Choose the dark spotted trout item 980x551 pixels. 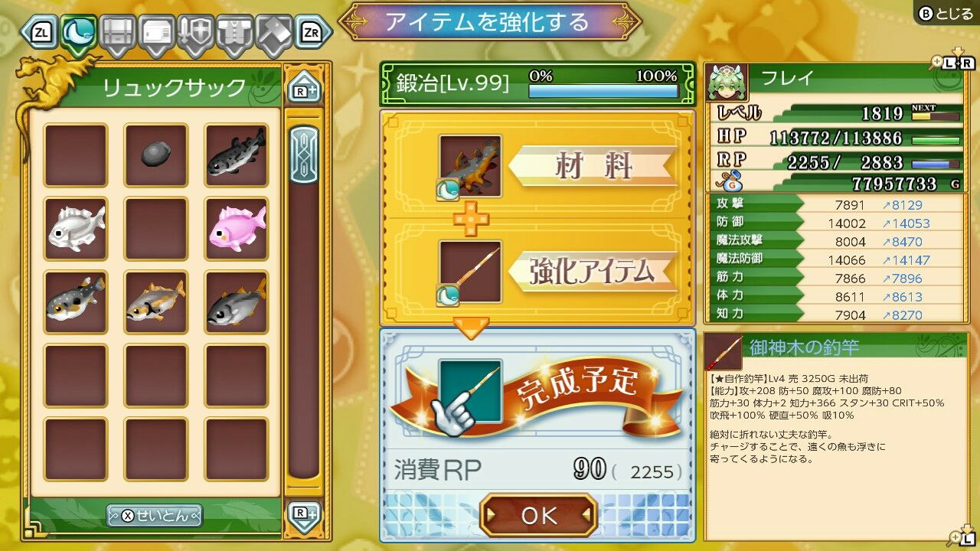pos(237,155)
